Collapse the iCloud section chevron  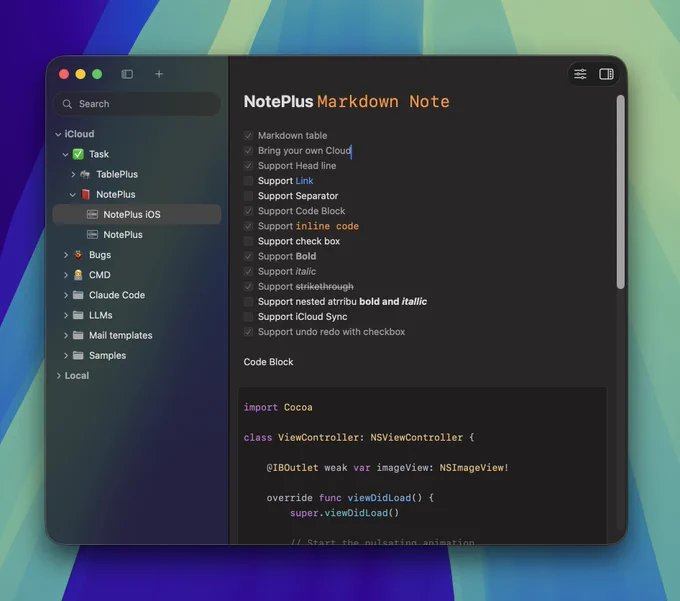(x=58, y=134)
